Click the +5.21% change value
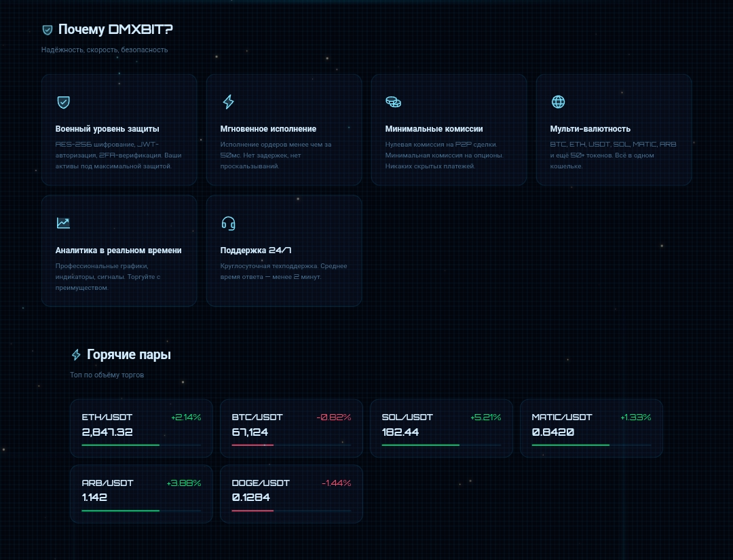The height and width of the screenshot is (560, 733). tap(486, 417)
